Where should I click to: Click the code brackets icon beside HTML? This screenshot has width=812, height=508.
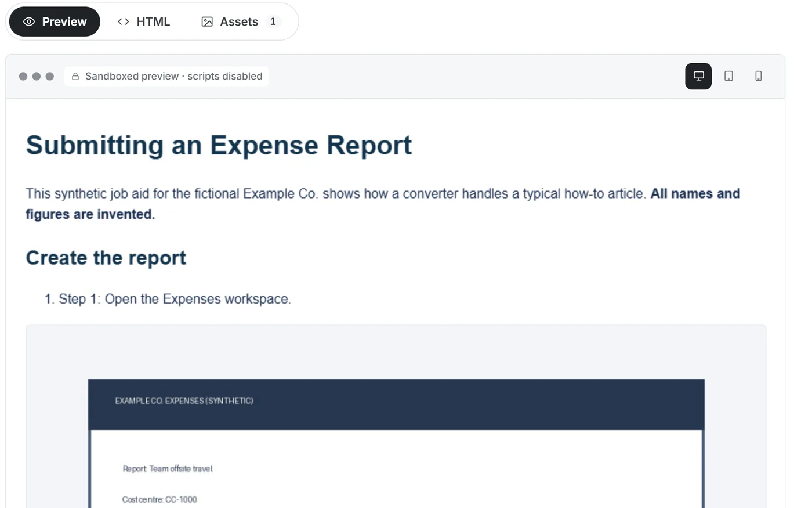pos(123,21)
